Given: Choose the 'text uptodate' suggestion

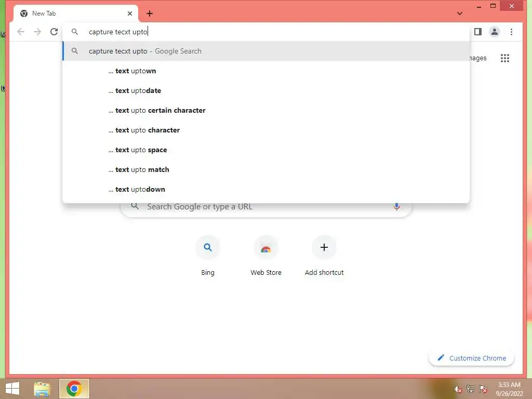Looking at the screenshot, I should click(267, 90).
